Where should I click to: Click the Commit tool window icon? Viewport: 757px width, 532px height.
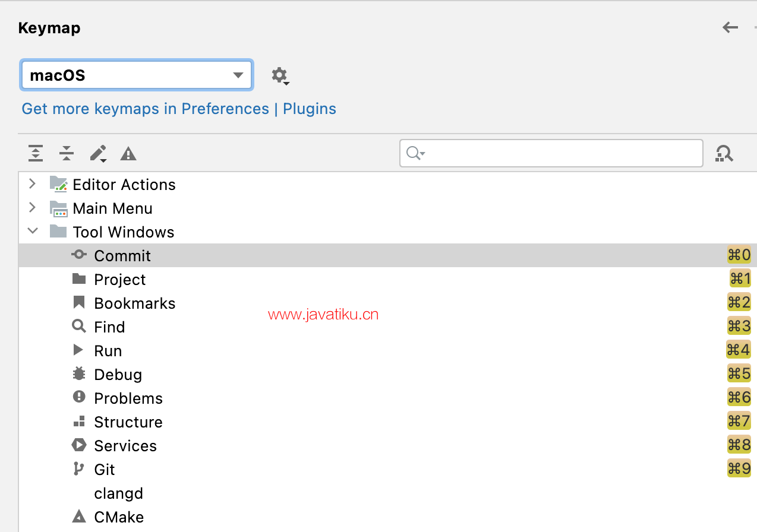79,255
